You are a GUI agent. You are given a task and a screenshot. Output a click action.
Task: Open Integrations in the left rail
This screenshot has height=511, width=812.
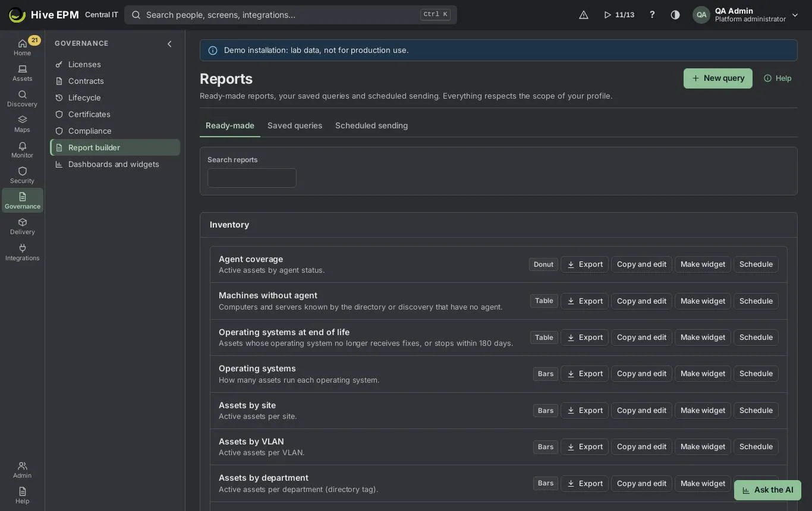click(x=22, y=253)
